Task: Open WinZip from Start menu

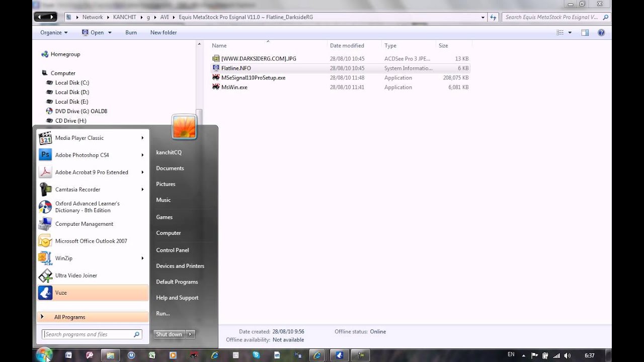Action: click(92, 258)
